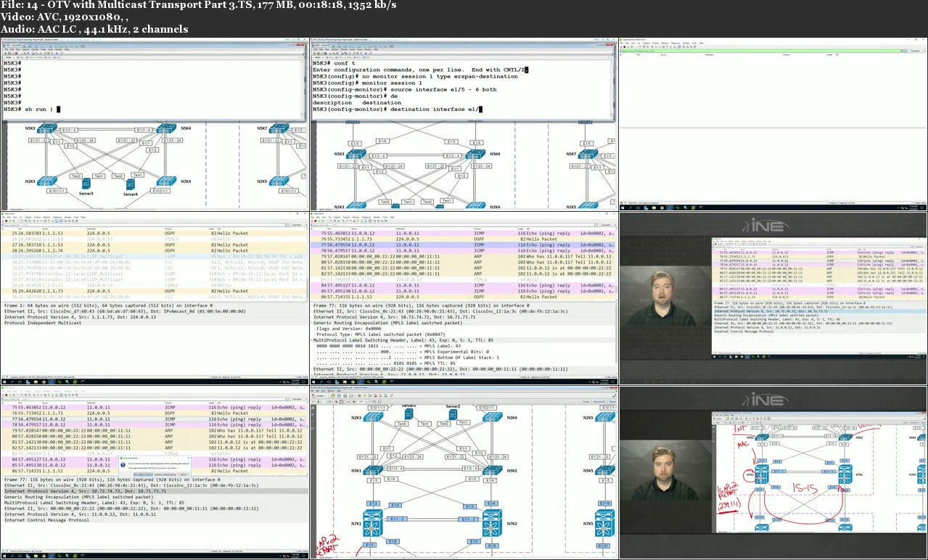
Task: Select the Server2 server icon
Action: tap(454, 413)
